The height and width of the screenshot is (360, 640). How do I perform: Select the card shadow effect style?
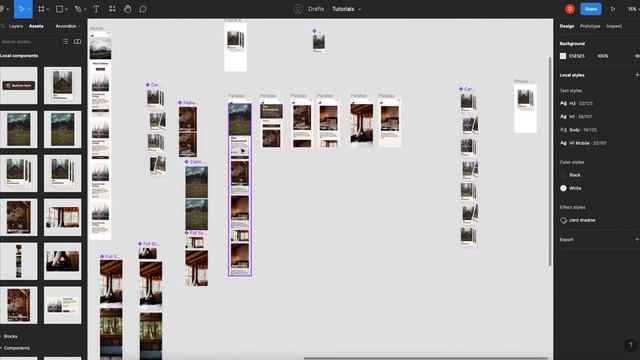click(x=578, y=220)
